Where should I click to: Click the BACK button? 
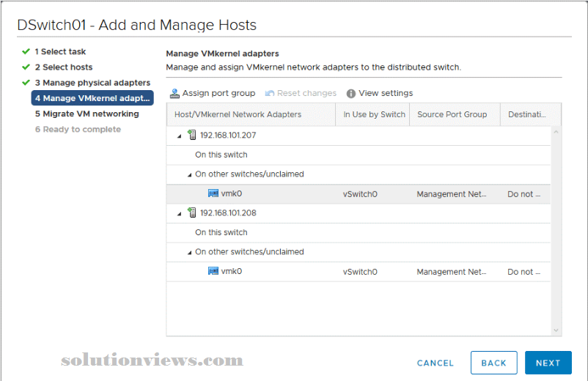tap(494, 363)
